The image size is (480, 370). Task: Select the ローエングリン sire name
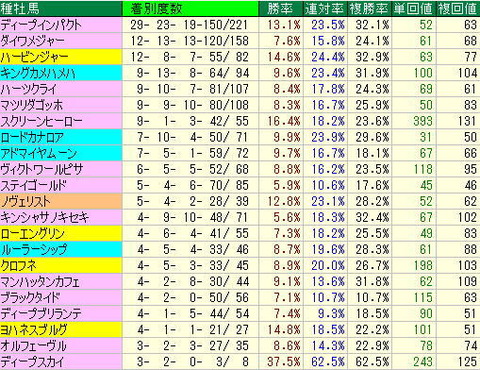pos(32,233)
